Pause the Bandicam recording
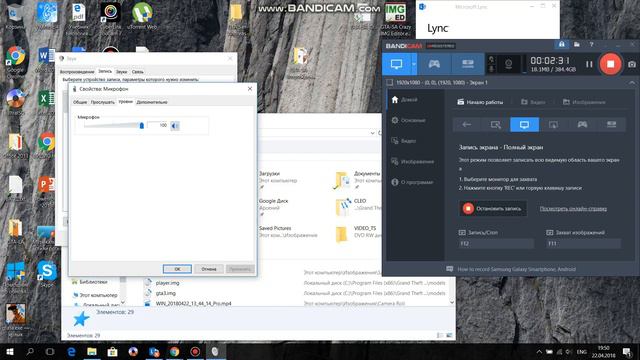Viewport: 640px width, 360px height. coord(589,64)
